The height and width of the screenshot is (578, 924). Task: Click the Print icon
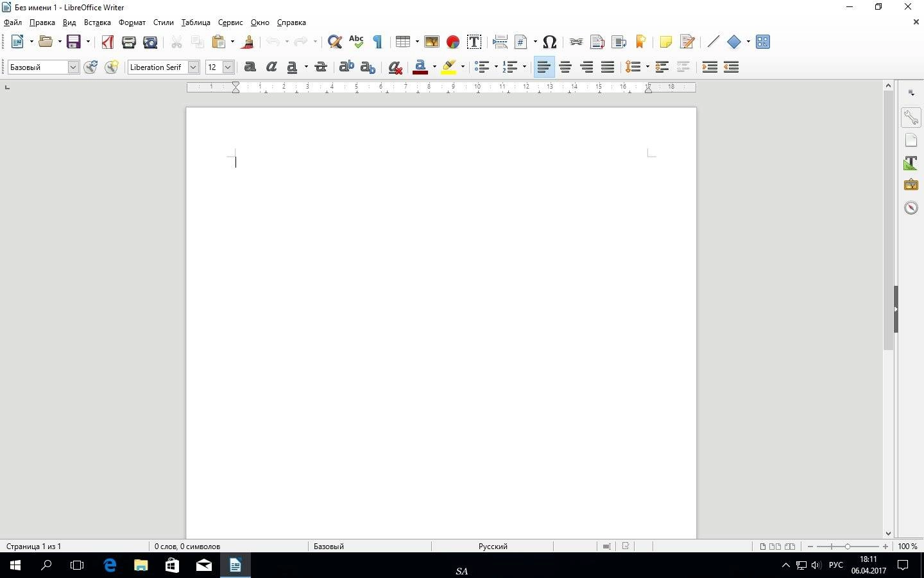coord(128,42)
